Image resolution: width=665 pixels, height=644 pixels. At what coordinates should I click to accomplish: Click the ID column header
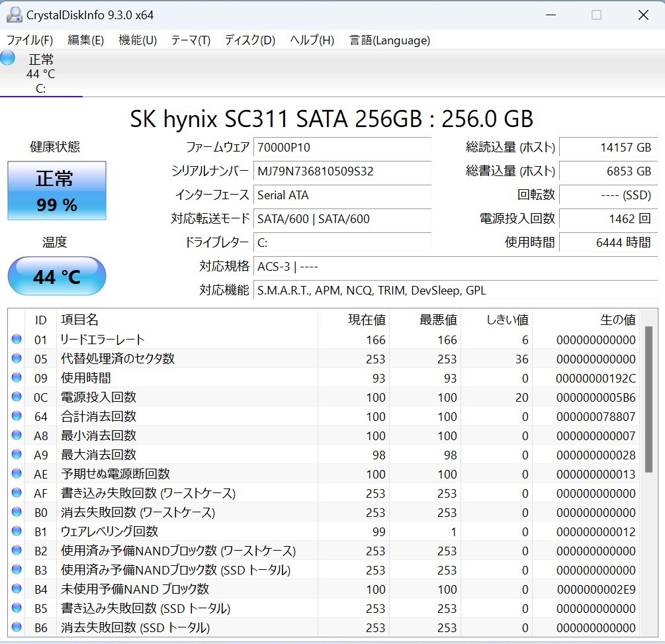click(x=41, y=320)
